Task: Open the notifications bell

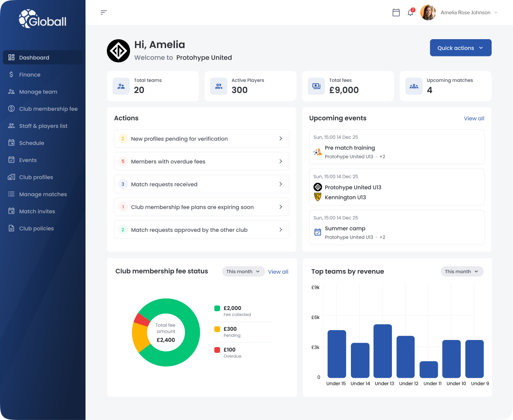Action: [x=410, y=12]
